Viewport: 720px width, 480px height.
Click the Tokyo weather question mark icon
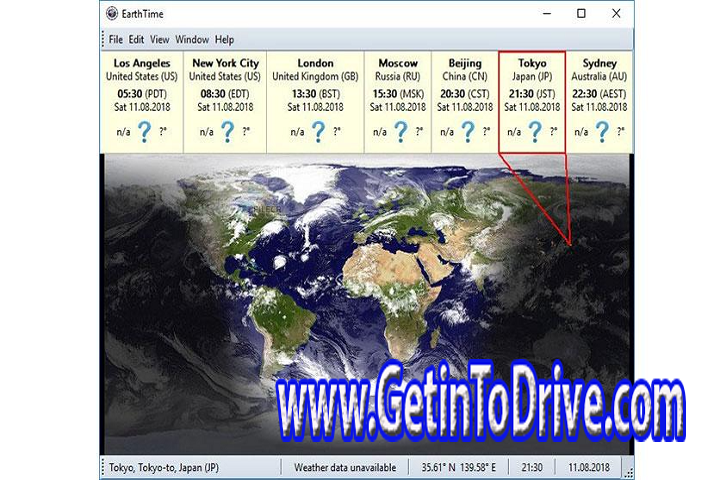535,132
